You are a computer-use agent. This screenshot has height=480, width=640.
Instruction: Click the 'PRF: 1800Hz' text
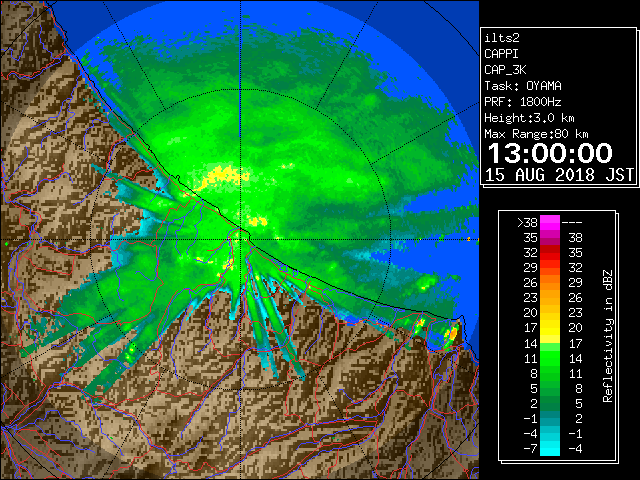(x=523, y=102)
